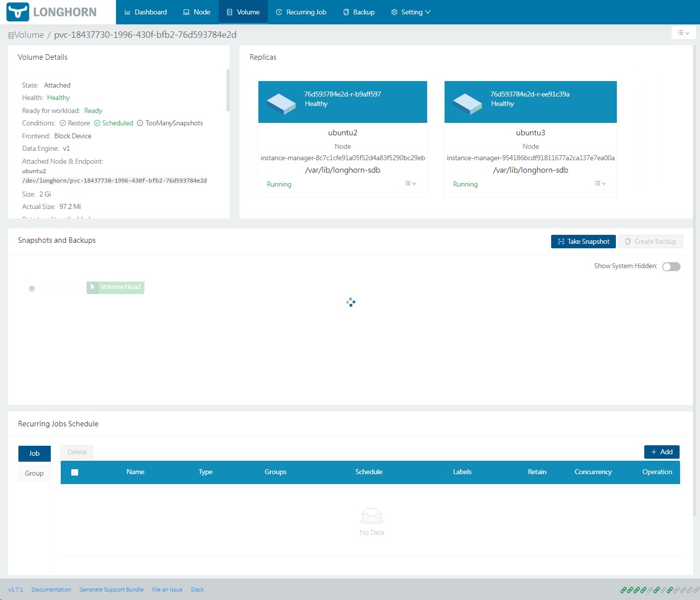The height and width of the screenshot is (600, 700).
Task: Open the operations dropdown on the ubuntu2 replica
Action: [409, 184]
